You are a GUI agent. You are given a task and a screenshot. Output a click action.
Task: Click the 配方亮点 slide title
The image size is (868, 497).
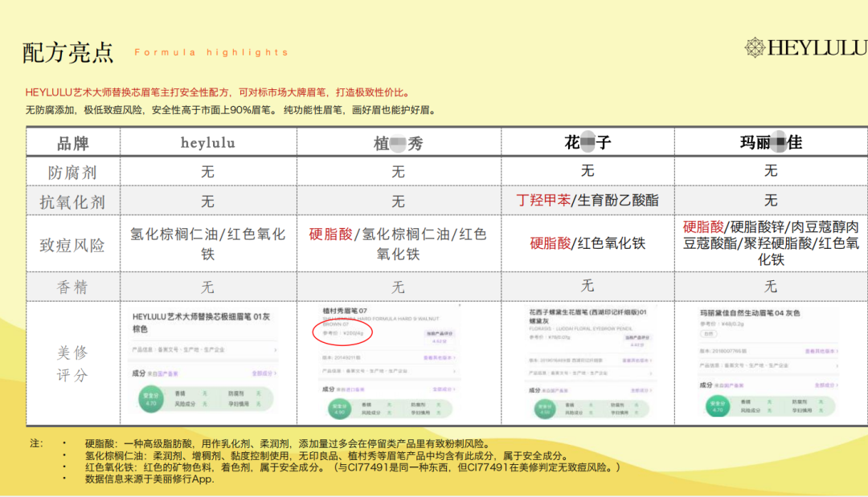click(x=68, y=52)
